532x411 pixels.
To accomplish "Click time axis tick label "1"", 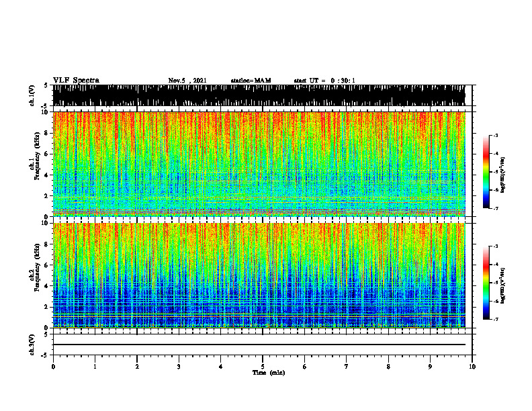I will click(95, 367).
